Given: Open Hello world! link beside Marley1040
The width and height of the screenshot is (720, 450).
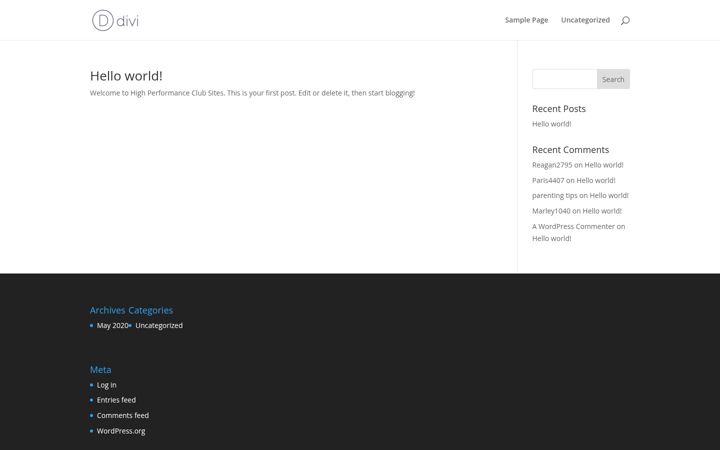Looking at the screenshot, I should tap(602, 211).
